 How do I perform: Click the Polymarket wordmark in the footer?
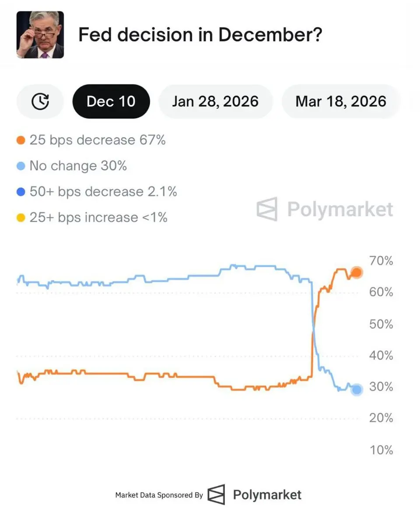[267, 495]
